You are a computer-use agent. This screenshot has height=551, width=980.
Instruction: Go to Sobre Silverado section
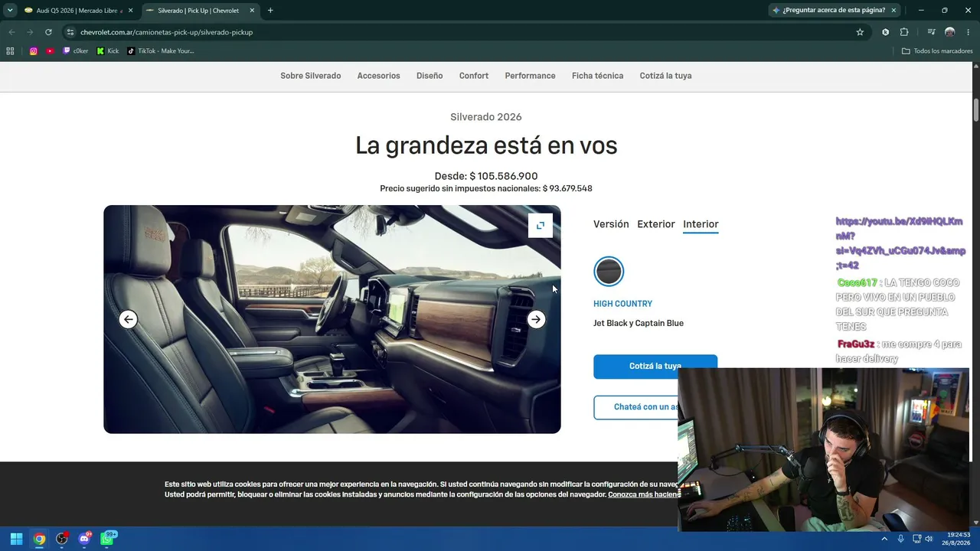(x=310, y=76)
